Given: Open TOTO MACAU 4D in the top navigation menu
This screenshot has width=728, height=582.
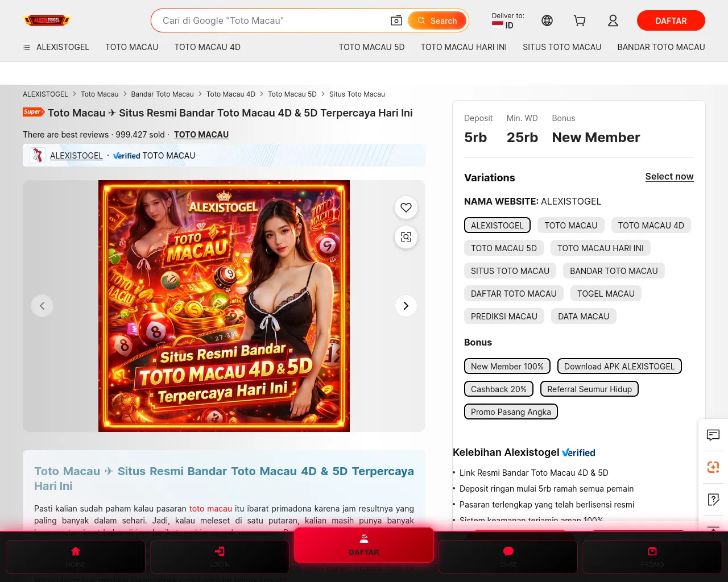Looking at the screenshot, I should pos(208,47).
